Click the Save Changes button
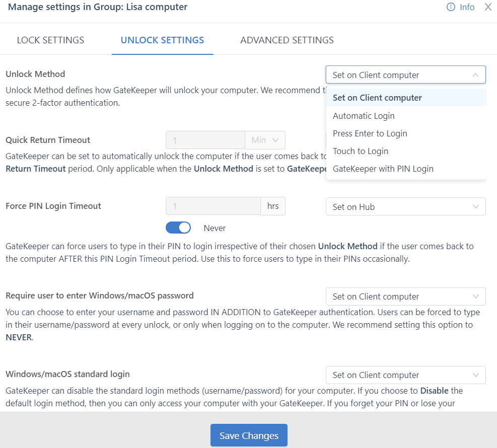The image size is (497, 448). [249, 435]
